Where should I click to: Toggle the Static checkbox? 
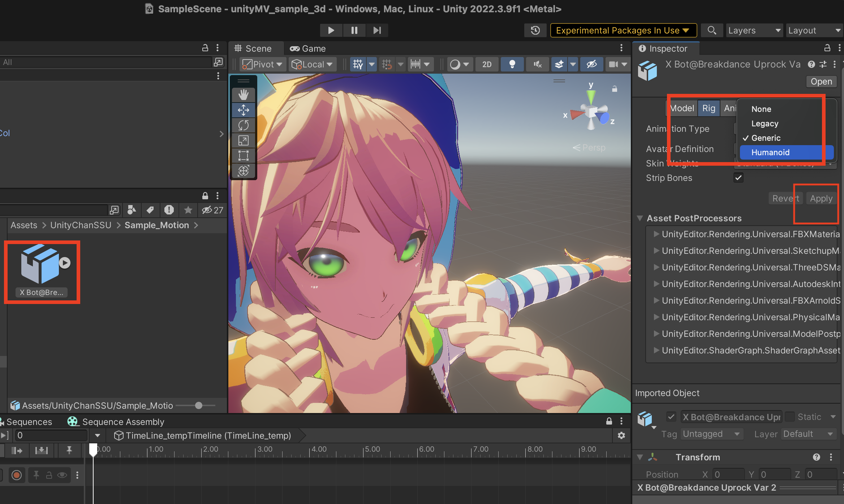coord(790,417)
